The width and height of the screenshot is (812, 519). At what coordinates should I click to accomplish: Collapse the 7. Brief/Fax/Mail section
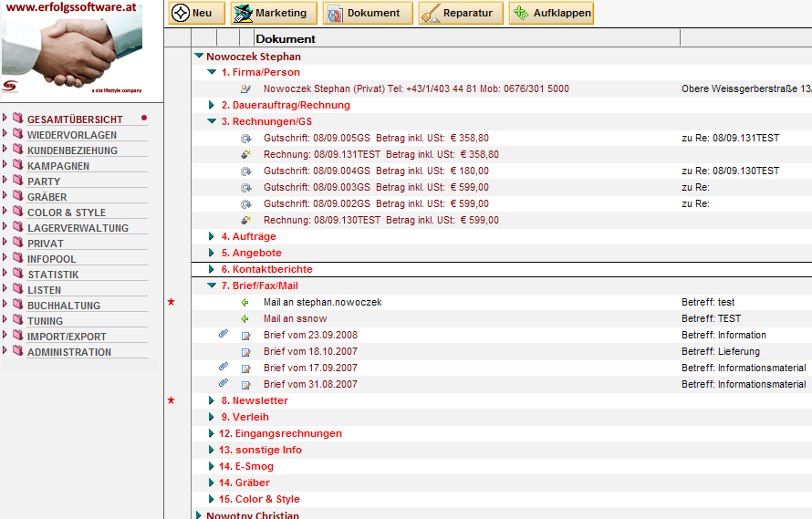click(x=212, y=285)
